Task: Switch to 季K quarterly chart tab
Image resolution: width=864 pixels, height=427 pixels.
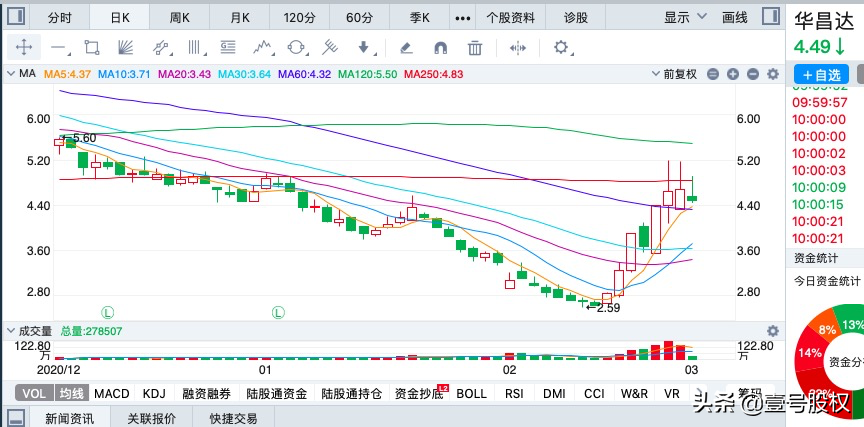Action: [x=419, y=18]
